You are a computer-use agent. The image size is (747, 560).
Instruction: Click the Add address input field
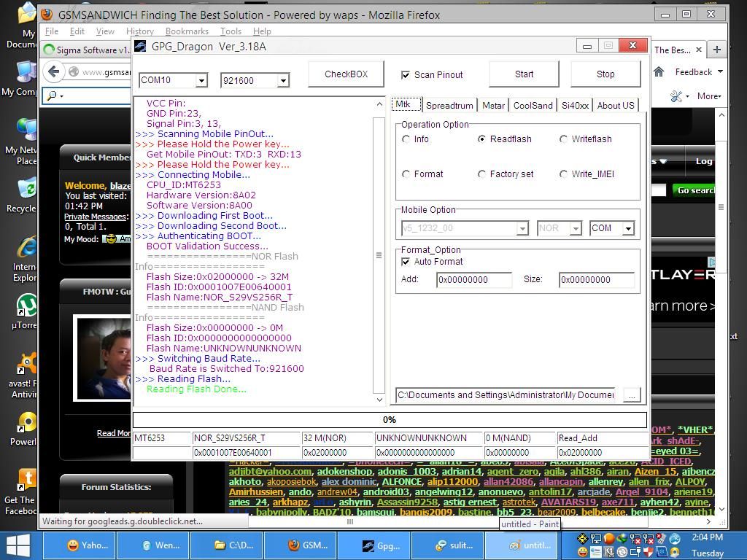coord(473,280)
